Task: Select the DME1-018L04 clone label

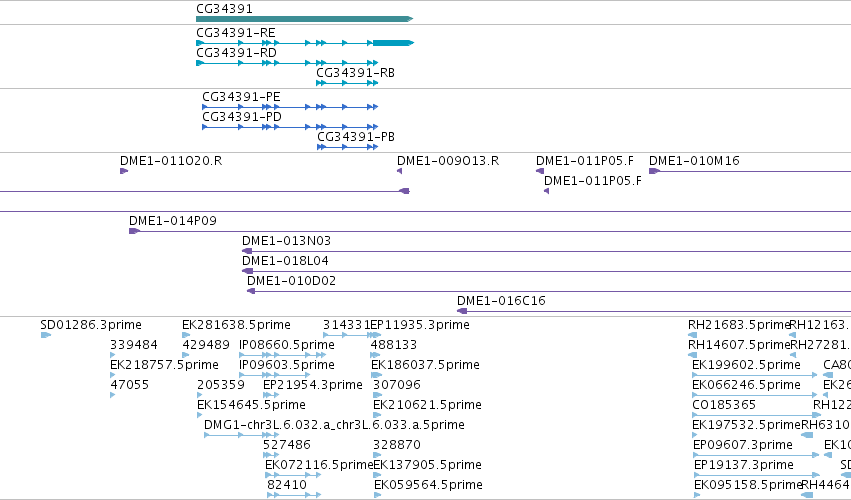Action: [x=285, y=261]
